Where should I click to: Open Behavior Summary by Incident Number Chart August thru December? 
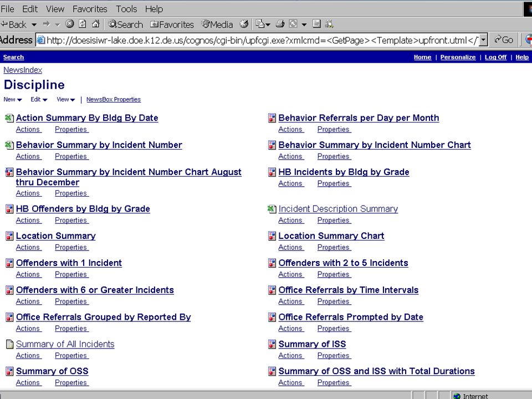[129, 177]
